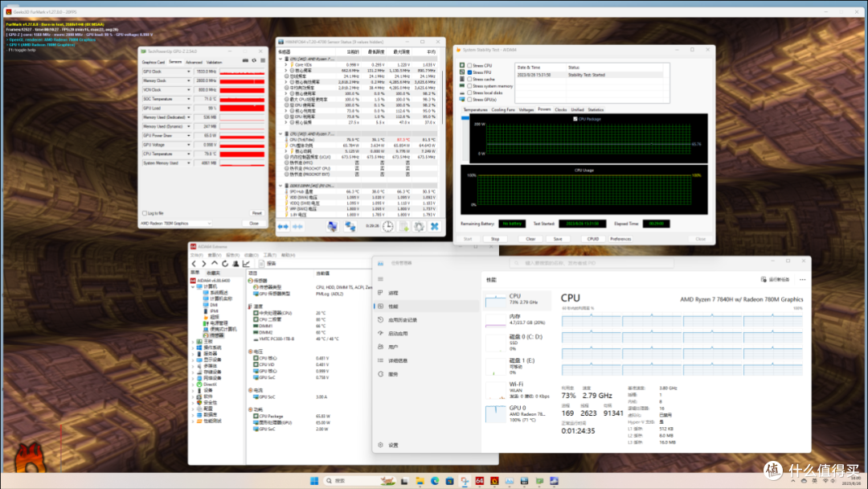The width and height of the screenshot is (868, 489).
Task: Open GPU Load sensor dropdown arrow
Action: (x=188, y=108)
